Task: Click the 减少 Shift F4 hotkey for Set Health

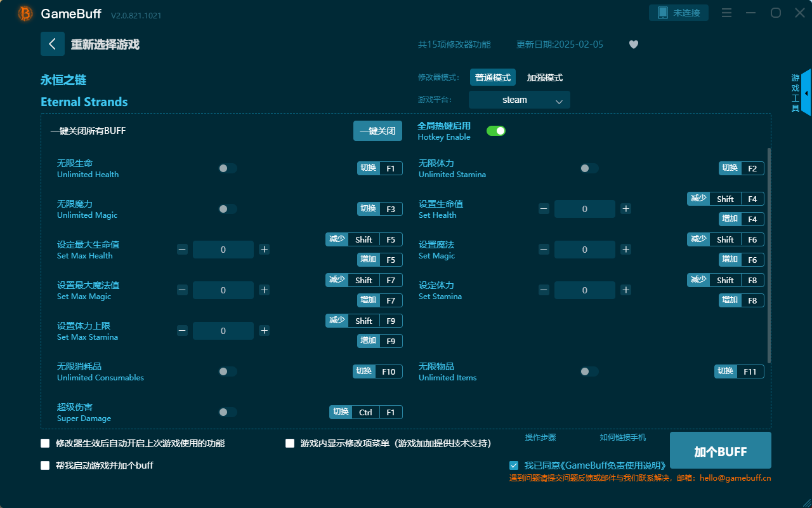Action: coord(726,199)
